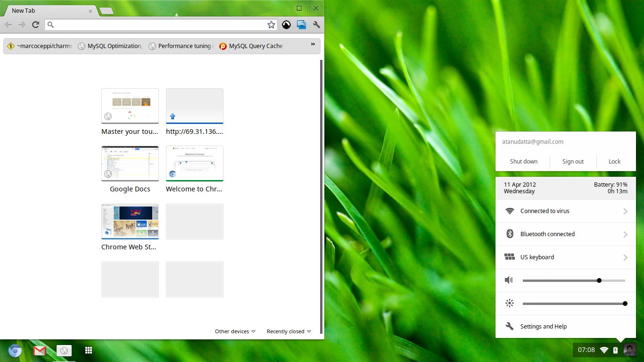Image resolution: width=644 pixels, height=362 pixels.
Task: Launch Chromium from the shelf
Action: coord(15,351)
